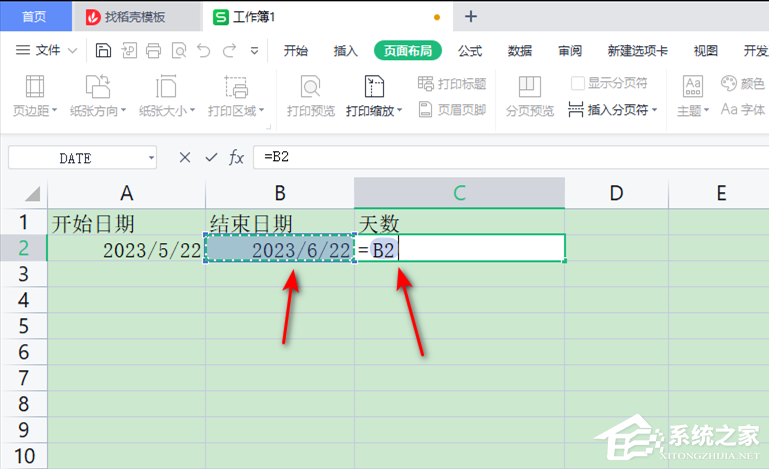The image size is (769, 469).
Task: Select column A header
Action: [127, 193]
